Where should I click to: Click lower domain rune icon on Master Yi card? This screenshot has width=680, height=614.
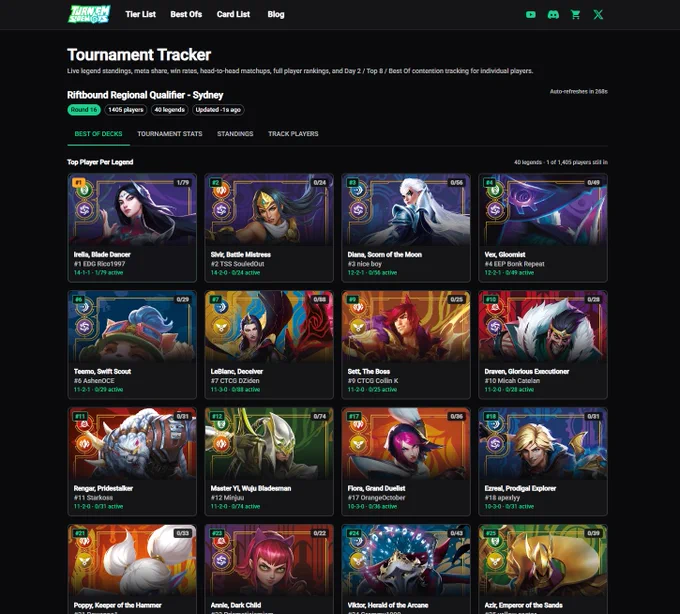pyautogui.click(x=221, y=444)
